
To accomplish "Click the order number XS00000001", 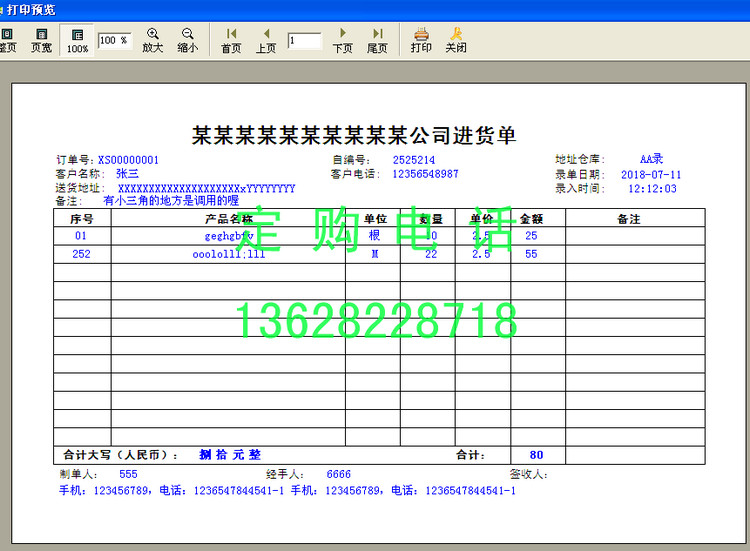I will coord(128,160).
